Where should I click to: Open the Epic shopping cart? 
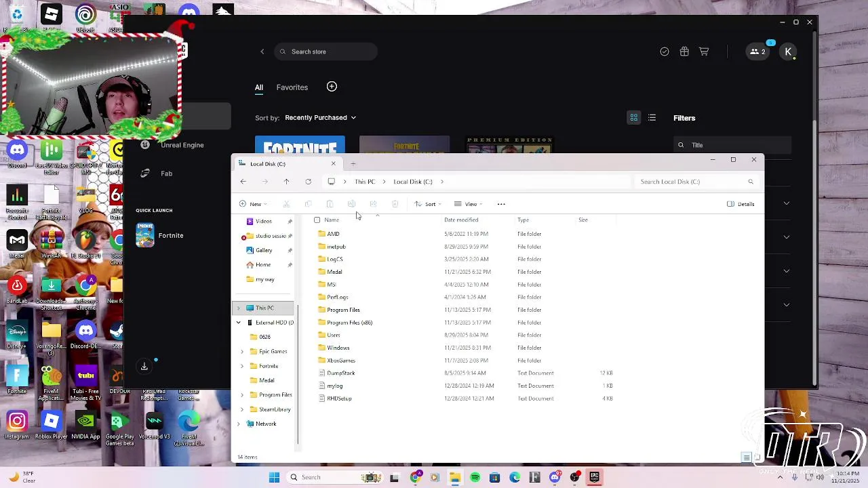(704, 52)
